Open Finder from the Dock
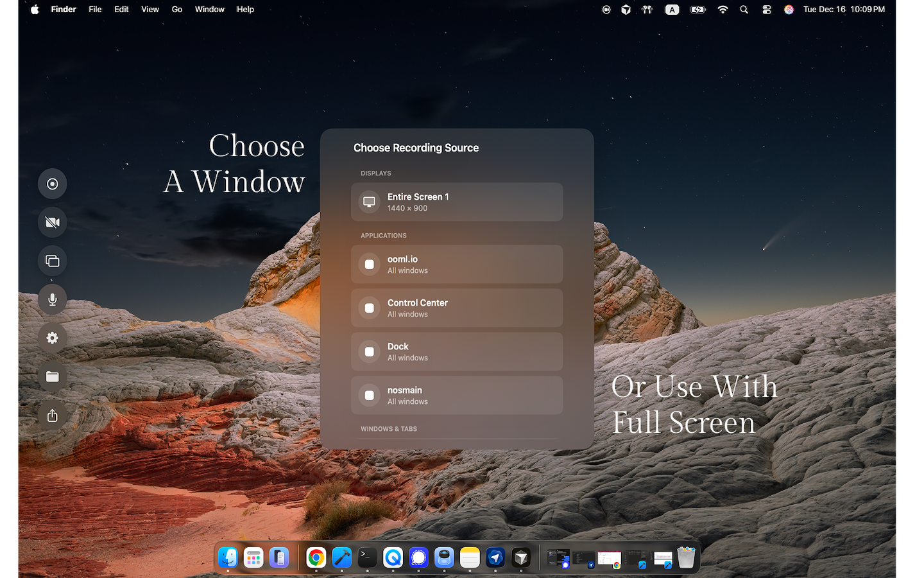This screenshot has height=578, width=924. click(x=228, y=557)
